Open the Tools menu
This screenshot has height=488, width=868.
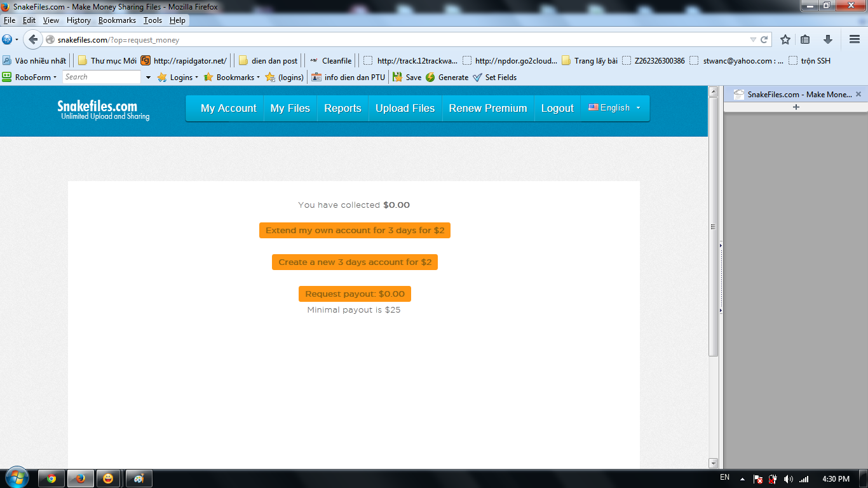153,20
